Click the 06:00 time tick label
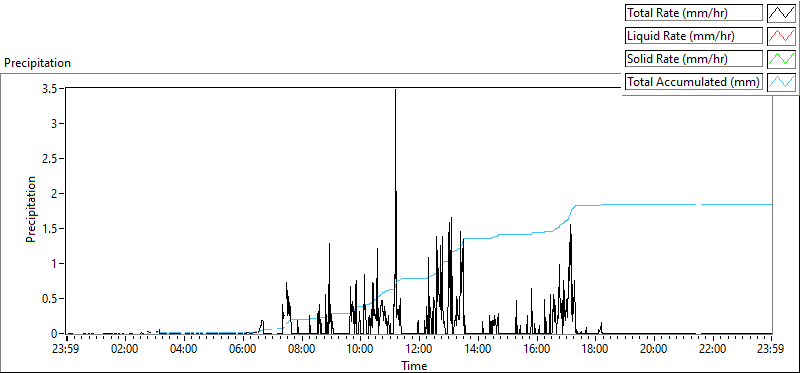Viewport: 800px width, 373px height. pos(243,349)
